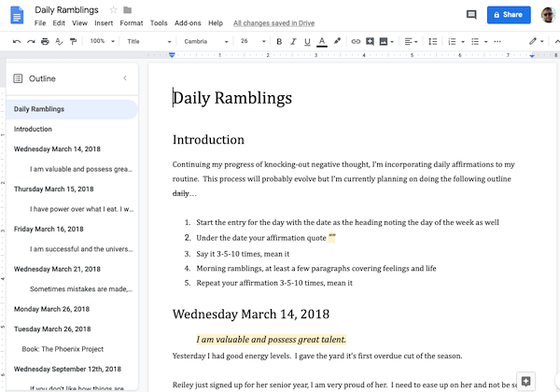Activate the paint format tool

[74, 41]
